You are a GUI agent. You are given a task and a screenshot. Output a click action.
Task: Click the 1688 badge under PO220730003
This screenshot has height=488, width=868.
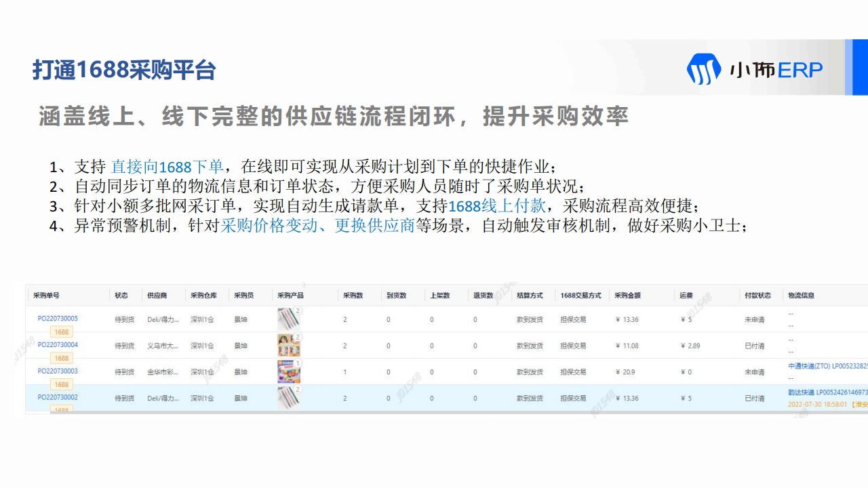(62, 384)
